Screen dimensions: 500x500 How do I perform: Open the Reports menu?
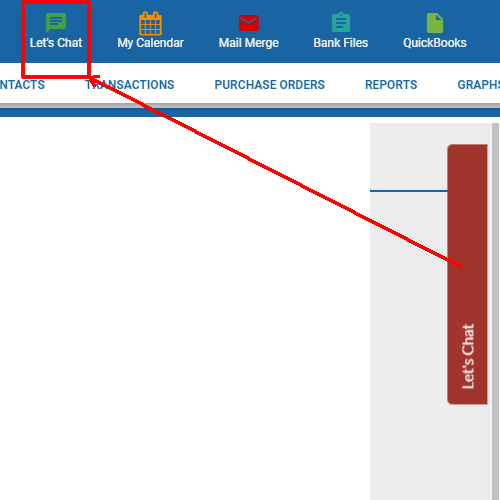point(391,85)
